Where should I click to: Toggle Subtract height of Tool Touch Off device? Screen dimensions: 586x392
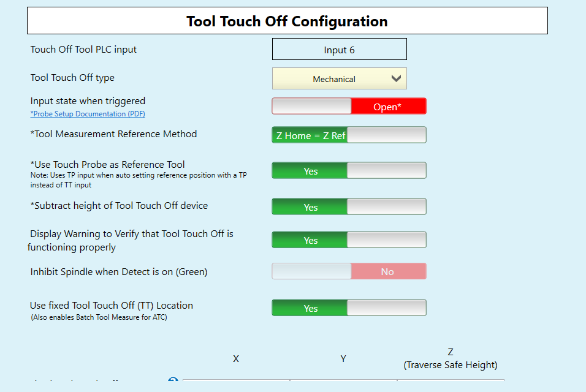(349, 207)
